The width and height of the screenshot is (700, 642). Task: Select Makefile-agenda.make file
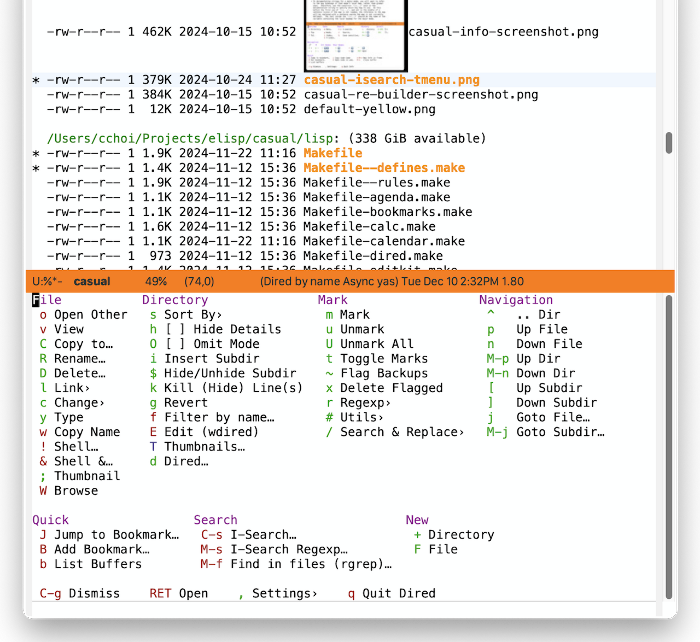click(x=377, y=197)
